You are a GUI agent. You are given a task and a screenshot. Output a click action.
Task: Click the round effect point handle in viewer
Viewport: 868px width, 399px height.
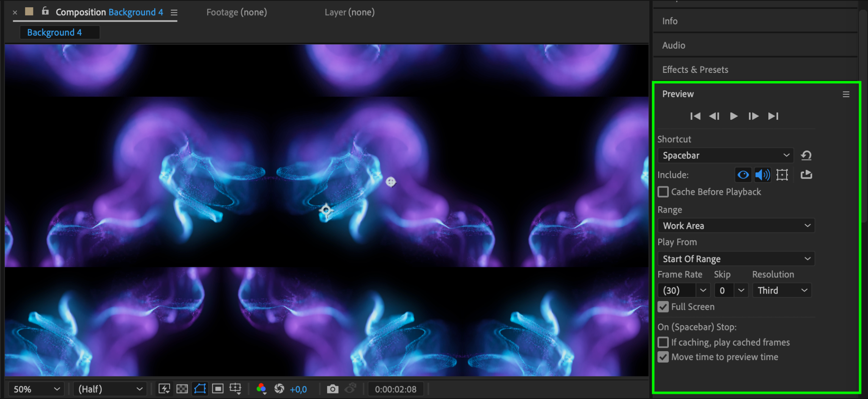coord(391,182)
